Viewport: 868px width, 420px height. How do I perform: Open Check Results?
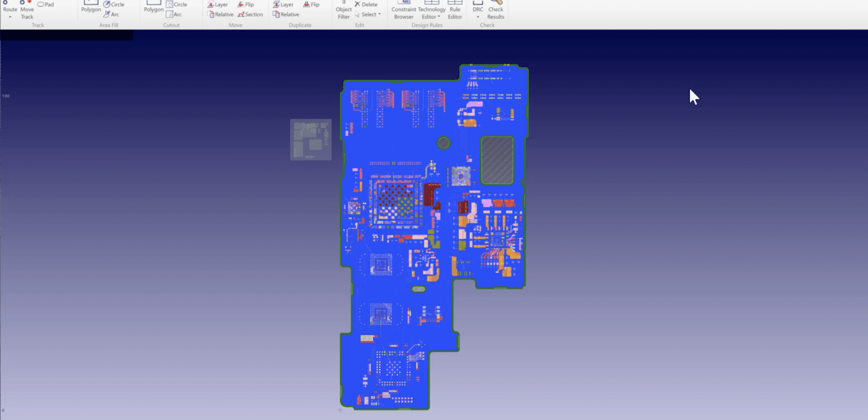496,10
